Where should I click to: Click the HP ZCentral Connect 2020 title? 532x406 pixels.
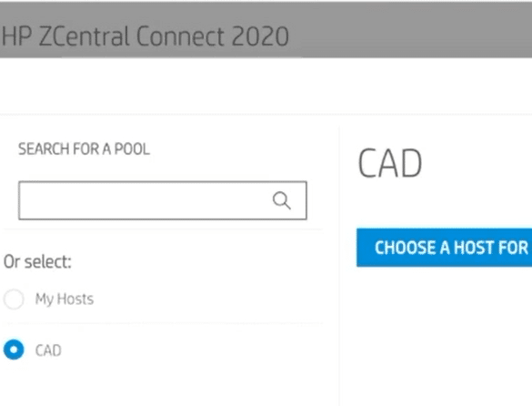coord(146,36)
